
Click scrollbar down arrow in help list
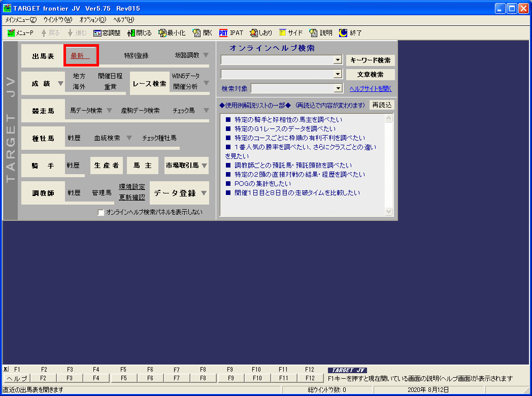tap(389, 211)
